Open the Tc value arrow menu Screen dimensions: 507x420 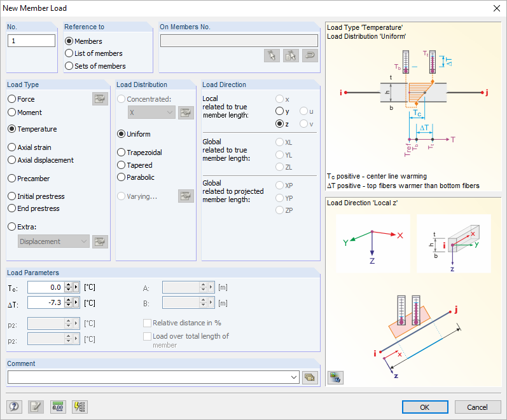[76, 287]
